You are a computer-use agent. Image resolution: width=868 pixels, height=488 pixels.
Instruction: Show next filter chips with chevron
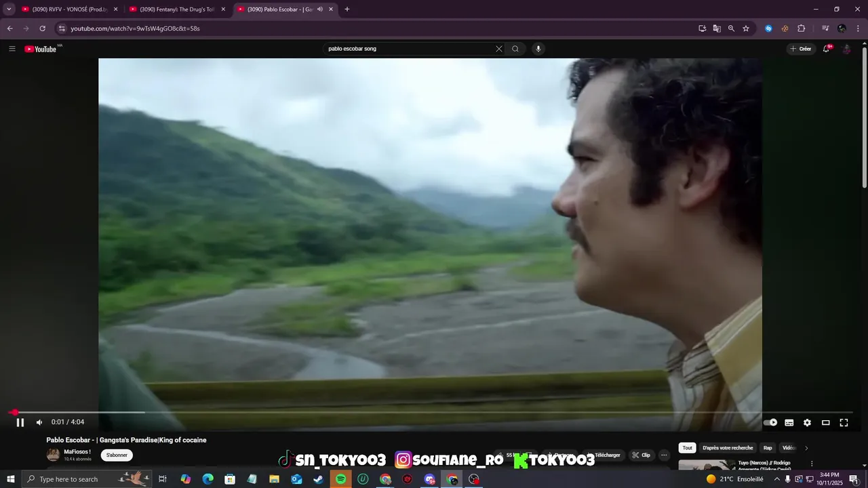point(806,448)
